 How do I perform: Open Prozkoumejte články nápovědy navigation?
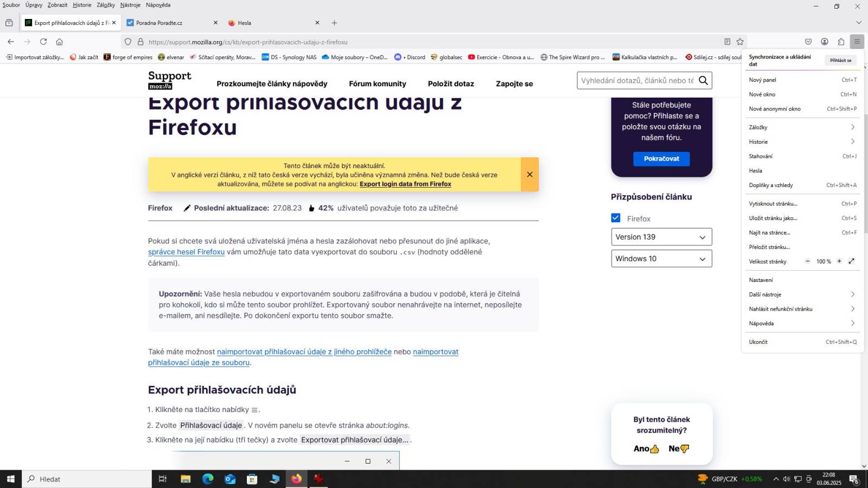tap(272, 84)
